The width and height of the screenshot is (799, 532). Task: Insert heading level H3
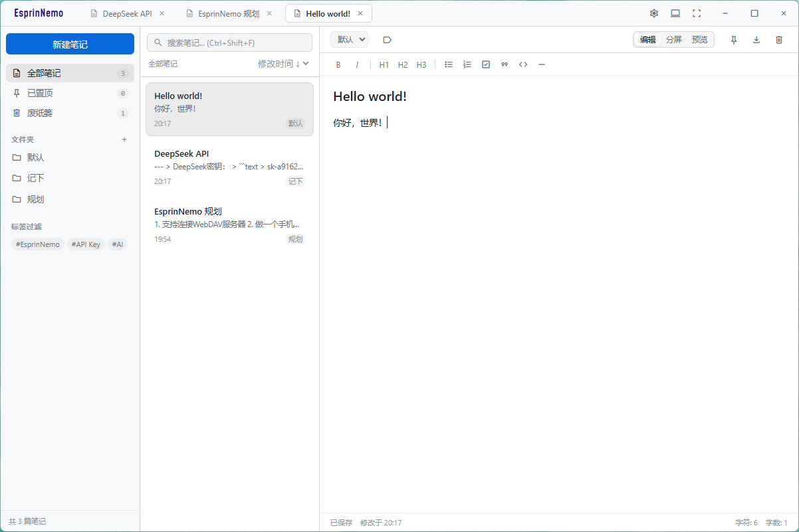(421, 64)
